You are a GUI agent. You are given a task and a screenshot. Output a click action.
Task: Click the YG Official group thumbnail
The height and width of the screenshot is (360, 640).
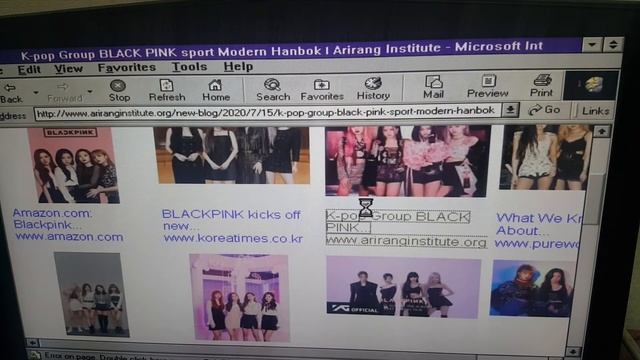[403, 287]
